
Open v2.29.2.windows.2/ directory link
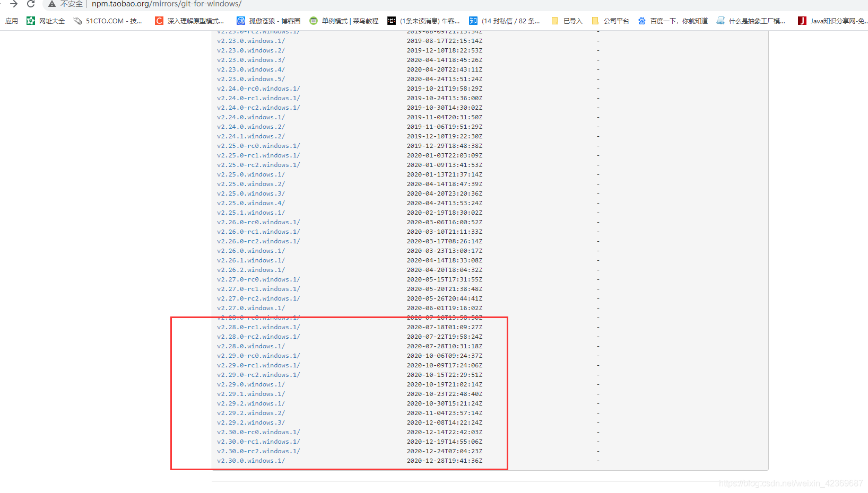(x=251, y=413)
